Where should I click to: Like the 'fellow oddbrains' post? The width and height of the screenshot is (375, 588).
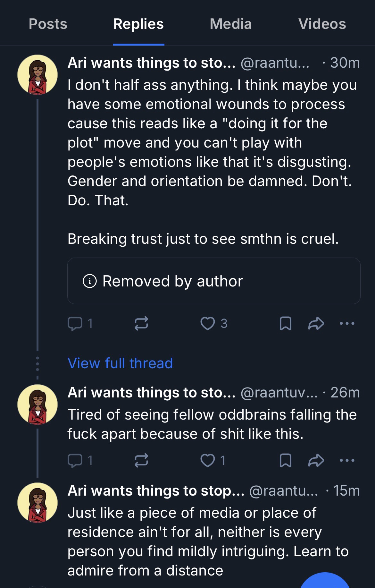(x=208, y=461)
